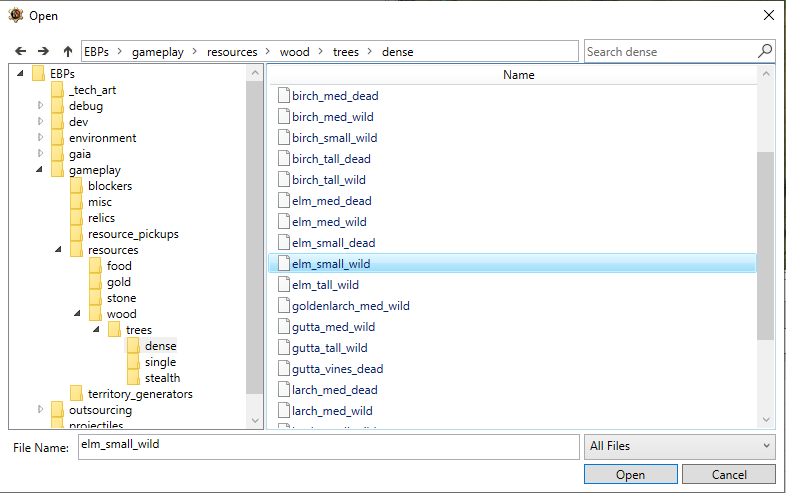Expand the debug folder
The width and height of the screenshot is (786, 493).
point(41,105)
